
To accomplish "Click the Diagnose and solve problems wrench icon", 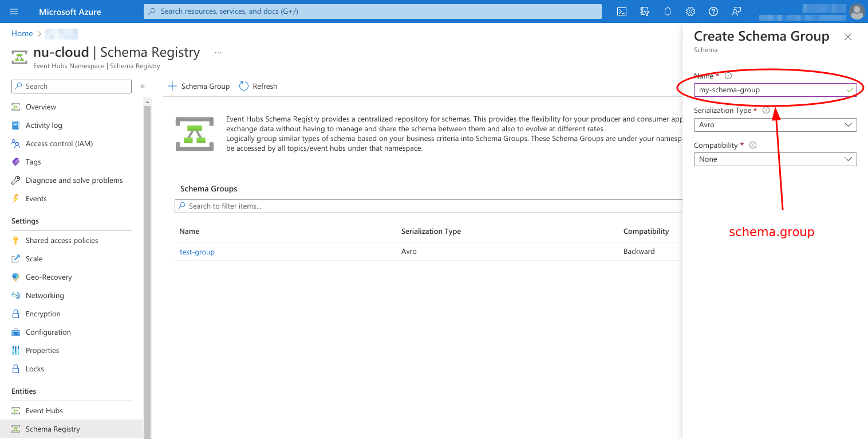I will (16, 181).
